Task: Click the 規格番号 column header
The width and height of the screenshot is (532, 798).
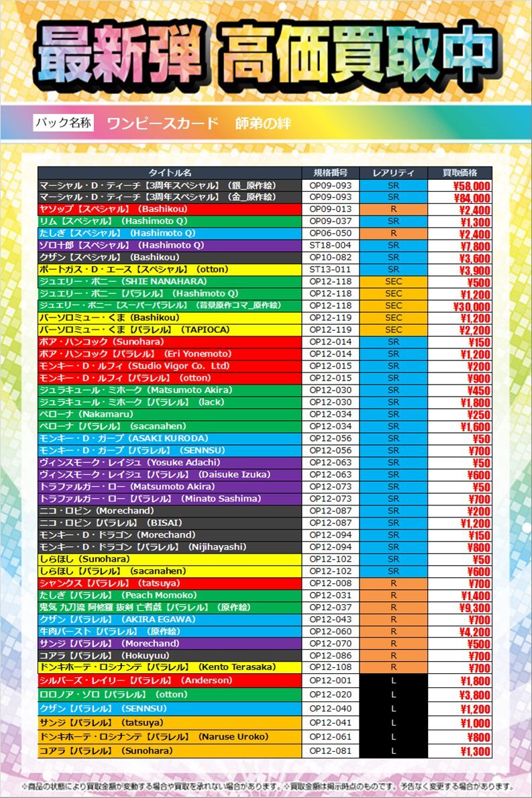Action: pyautogui.click(x=331, y=172)
